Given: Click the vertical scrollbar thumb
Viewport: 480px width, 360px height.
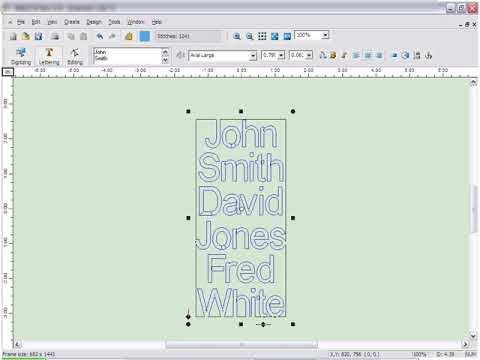Looking at the screenshot, I should click(x=473, y=209).
